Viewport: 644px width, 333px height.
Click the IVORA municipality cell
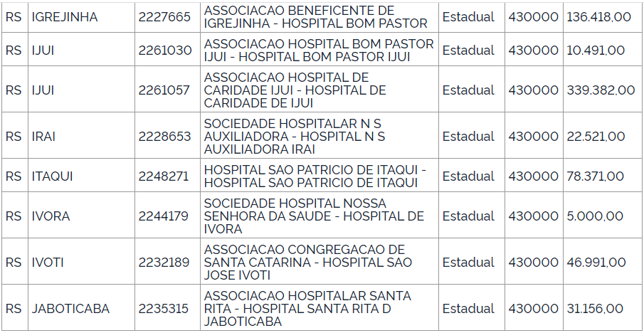point(51,216)
